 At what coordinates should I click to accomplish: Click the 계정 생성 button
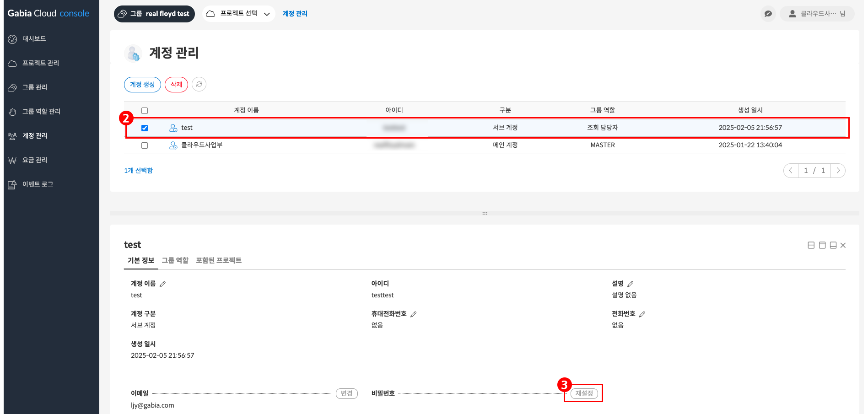(x=142, y=84)
